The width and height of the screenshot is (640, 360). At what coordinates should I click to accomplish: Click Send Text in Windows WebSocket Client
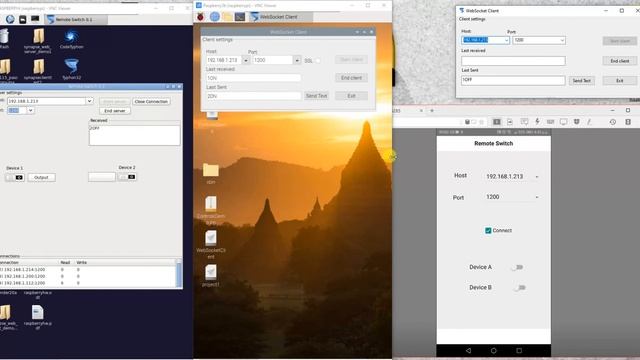pos(581,80)
